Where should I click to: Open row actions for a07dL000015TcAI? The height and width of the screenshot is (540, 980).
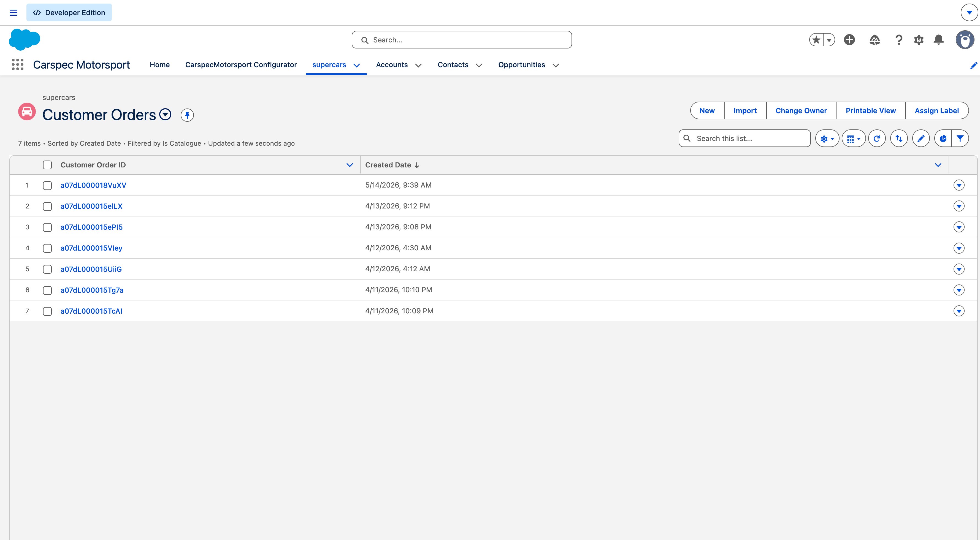(x=959, y=311)
